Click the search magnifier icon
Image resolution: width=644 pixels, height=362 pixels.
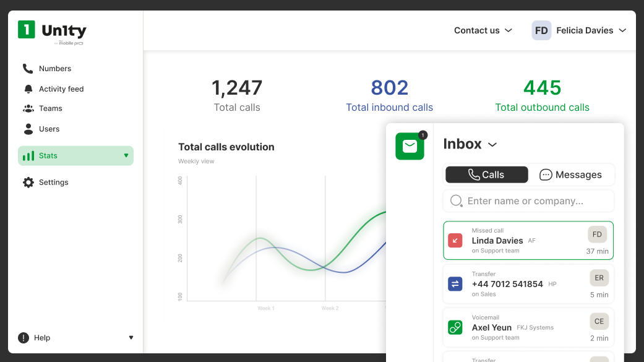tap(457, 201)
